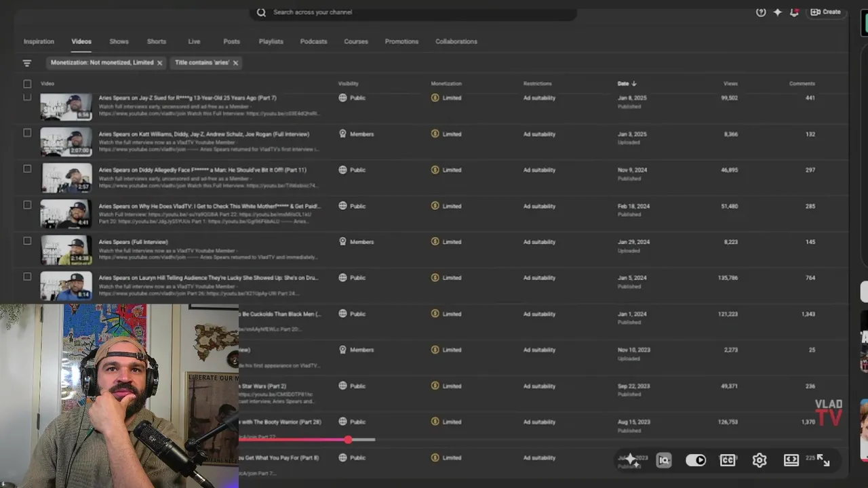This screenshot has width=868, height=488.
Task: Click the player's sparkle Ask icon
Action: coord(631,460)
